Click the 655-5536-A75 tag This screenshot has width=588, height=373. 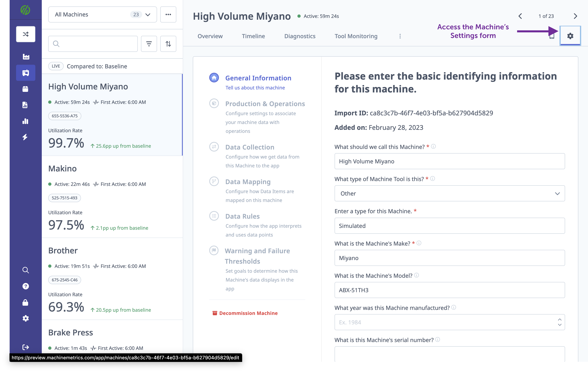65,116
